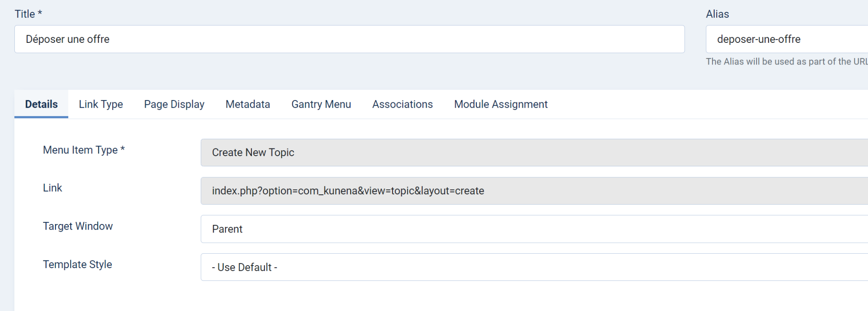Open the Module Assignment tab

tap(501, 104)
